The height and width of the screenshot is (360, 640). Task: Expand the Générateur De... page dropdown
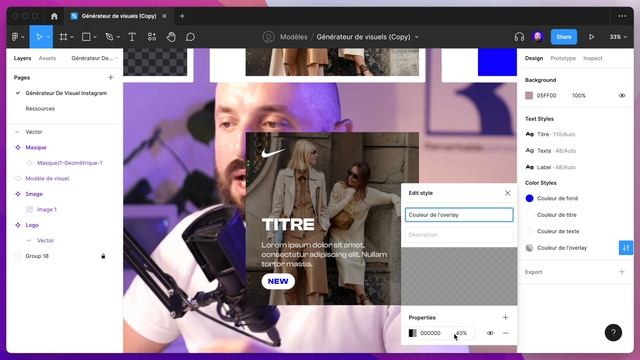coord(94,58)
